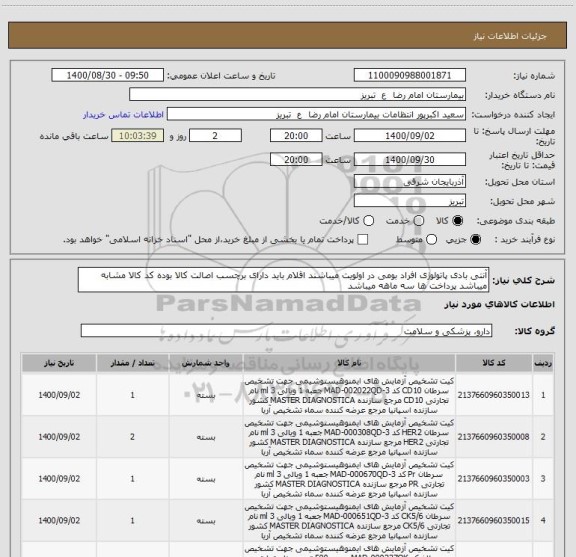
Task: Click the واحد شمارش column header
Action: click(x=206, y=363)
